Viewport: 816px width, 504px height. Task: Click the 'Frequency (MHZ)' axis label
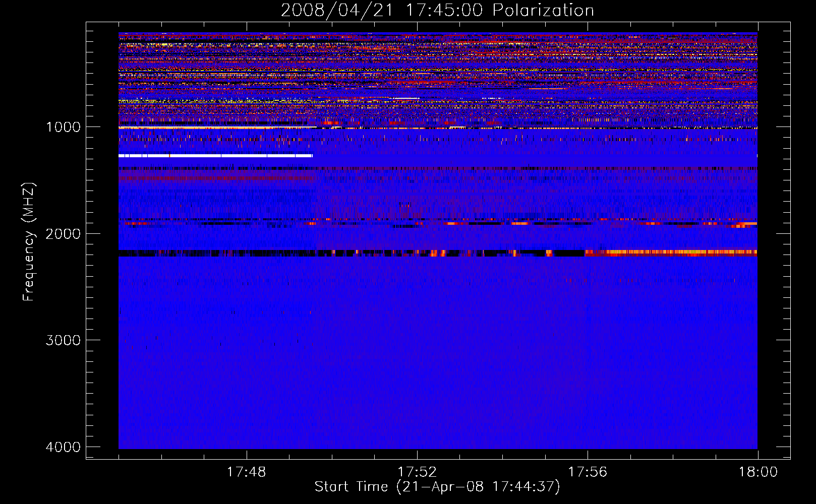pos(29,242)
